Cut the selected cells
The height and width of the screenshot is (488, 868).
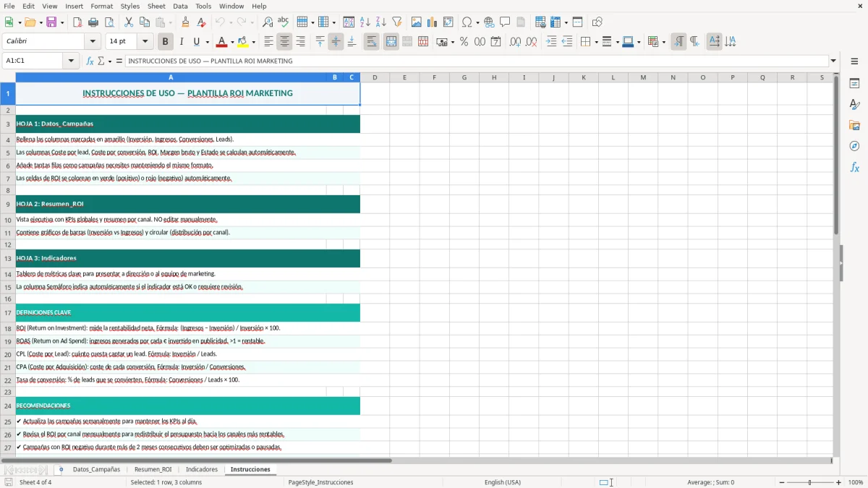129,22
